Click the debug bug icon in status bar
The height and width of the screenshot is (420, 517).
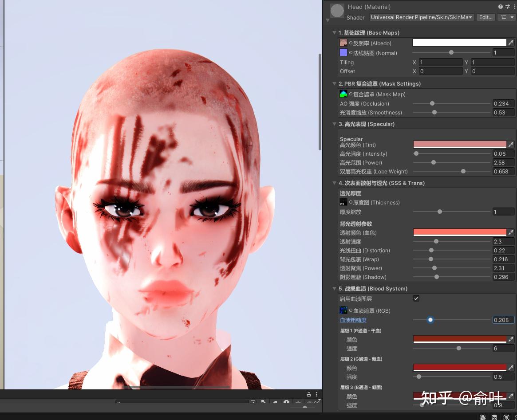tap(483, 417)
